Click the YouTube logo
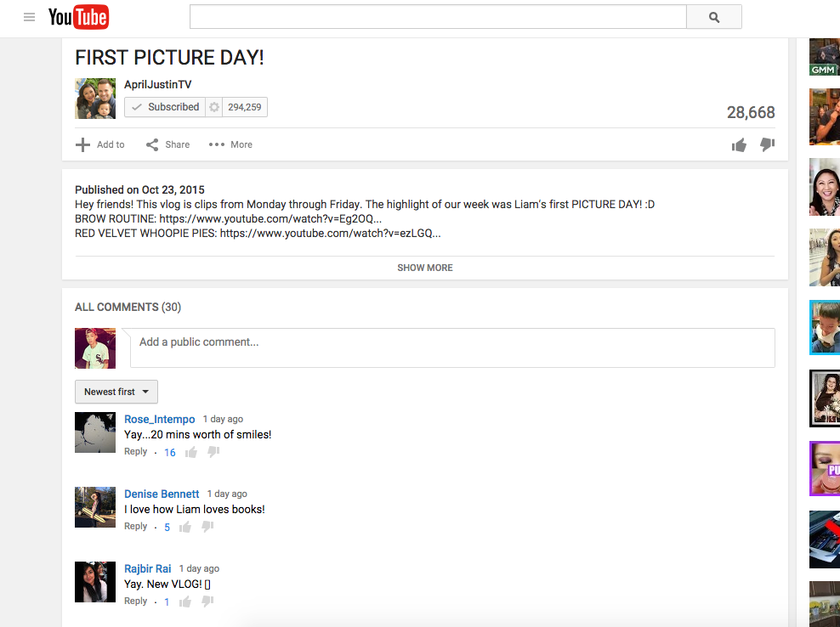 (x=79, y=17)
